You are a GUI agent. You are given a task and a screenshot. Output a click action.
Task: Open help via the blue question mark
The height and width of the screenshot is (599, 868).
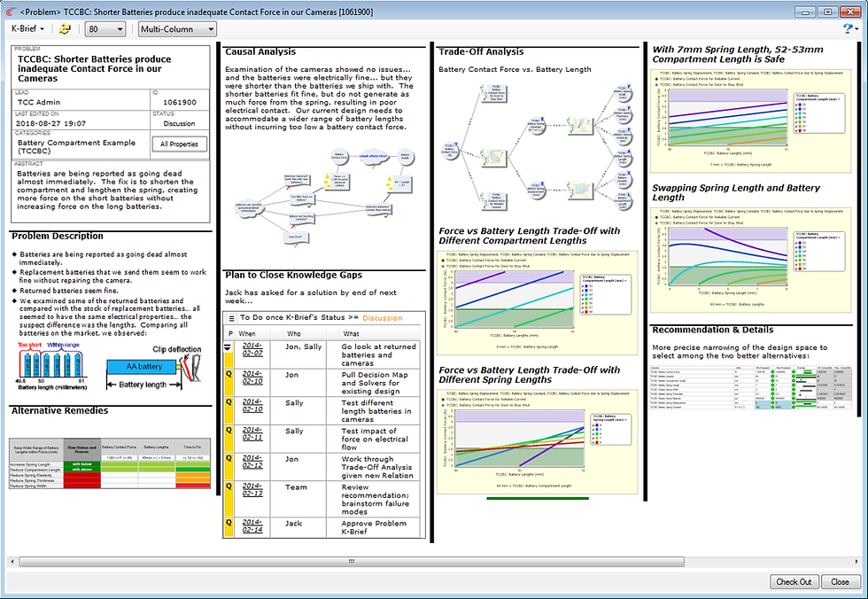847,28
